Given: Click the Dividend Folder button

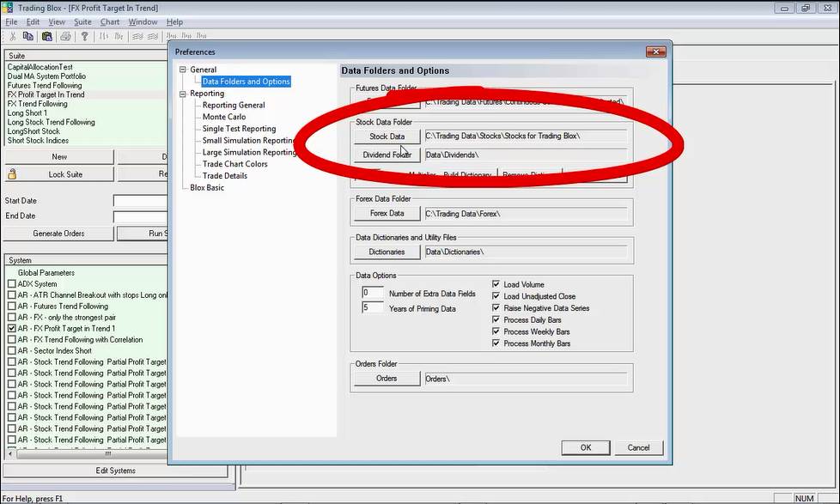Looking at the screenshot, I should (387, 155).
